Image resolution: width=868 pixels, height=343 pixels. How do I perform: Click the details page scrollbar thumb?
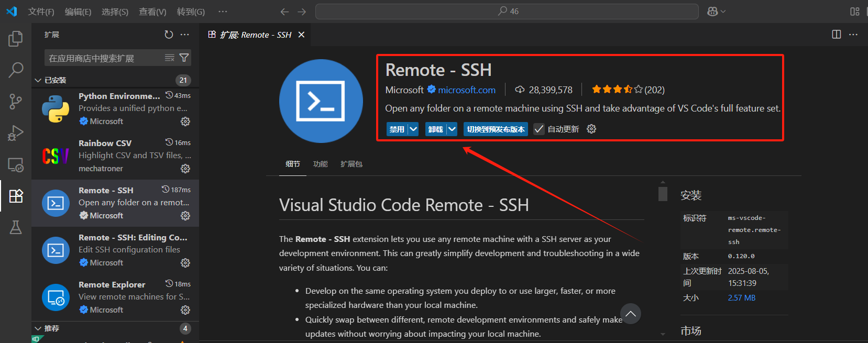[x=663, y=194]
